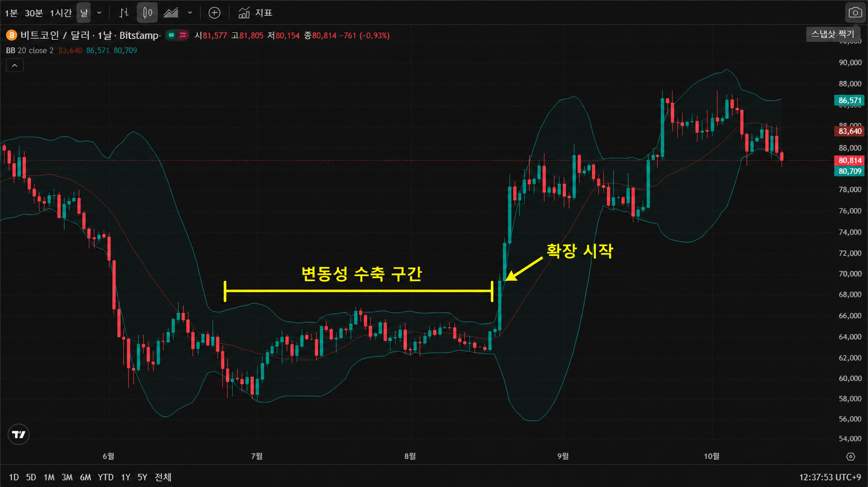Open the 지표 indicators menu
This screenshot has width=868, height=487.
255,13
